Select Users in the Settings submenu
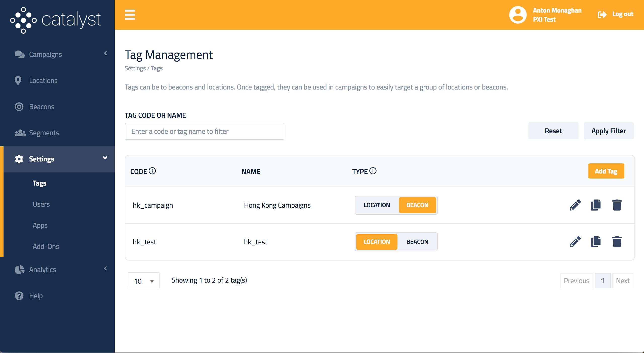The image size is (644, 353). coord(41,204)
